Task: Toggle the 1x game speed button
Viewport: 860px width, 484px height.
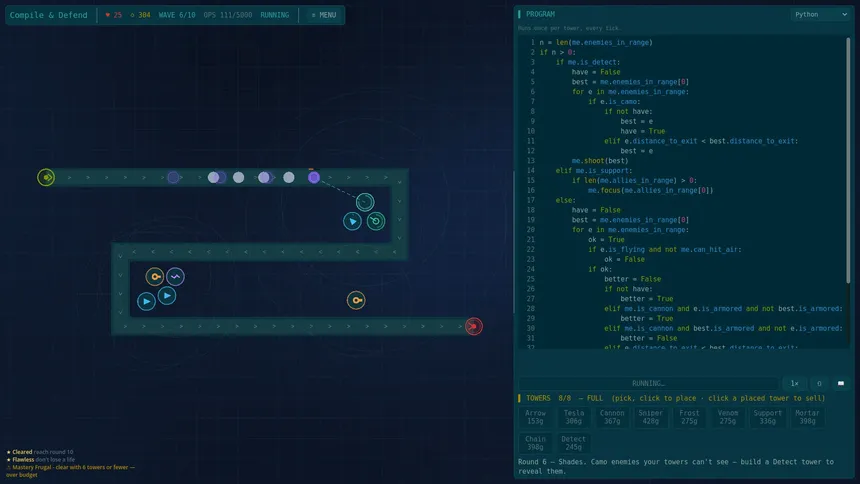Action: point(794,384)
